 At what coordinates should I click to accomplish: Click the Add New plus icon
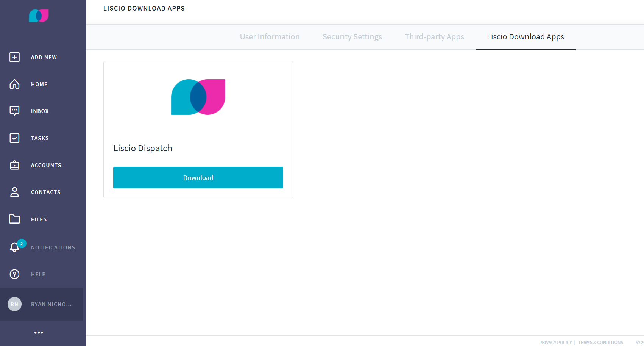pos(14,57)
